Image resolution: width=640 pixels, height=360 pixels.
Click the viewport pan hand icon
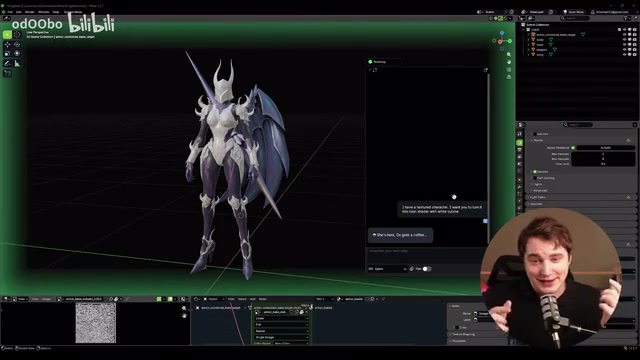tap(509, 62)
